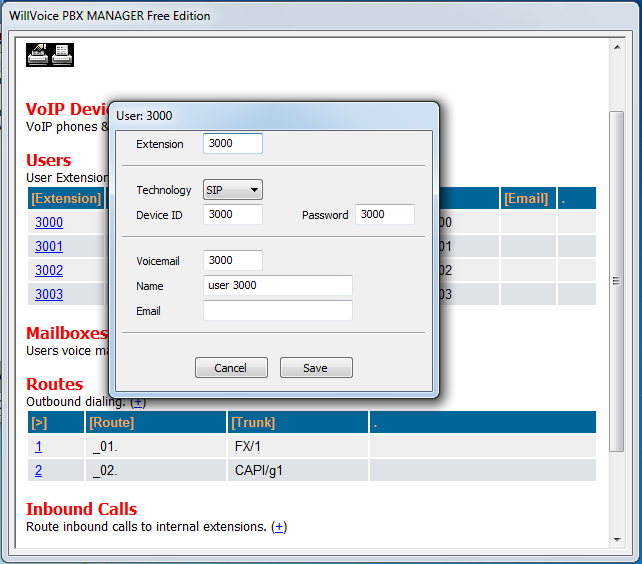This screenshot has width=642, height=564.
Task: Save the User 3000 settings
Action: pyautogui.click(x=316, y=368)
